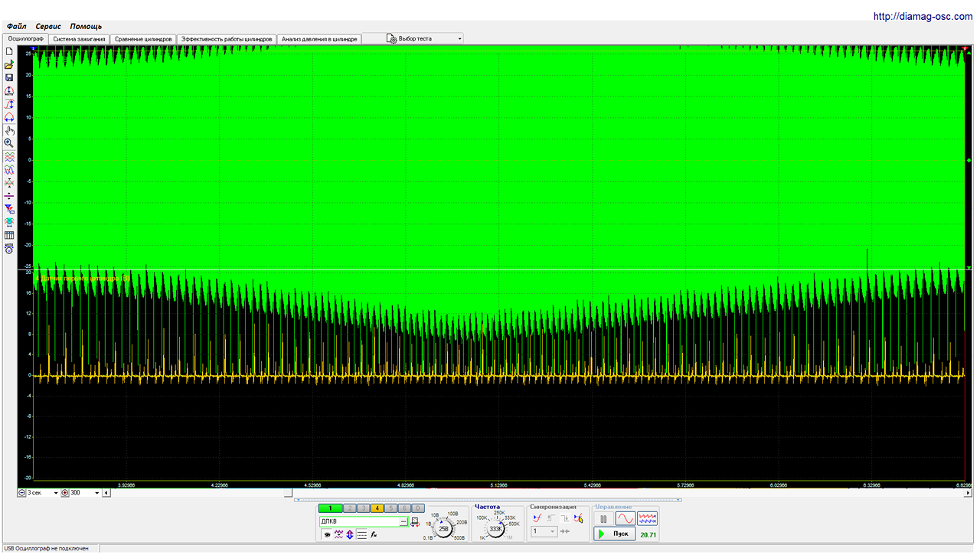Select the magnifier zoom tool
The image size is (980, 555).
click(x=9, y=143)
